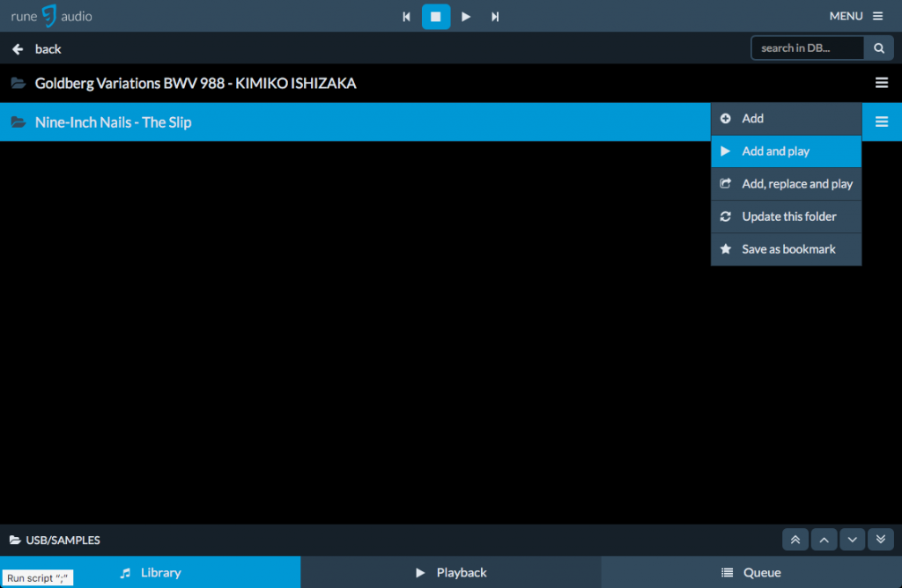Click the folder icon beside Goldberg Variations
The image size is (902, 588).
[x=18, y=84]
